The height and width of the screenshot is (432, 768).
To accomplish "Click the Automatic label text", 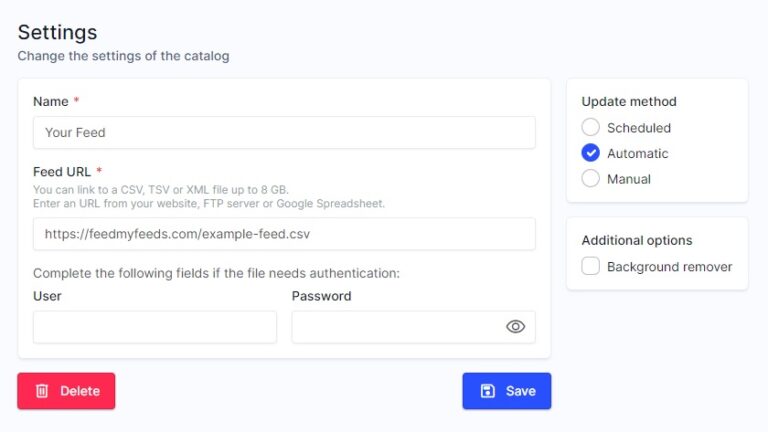I will (637, 153).
